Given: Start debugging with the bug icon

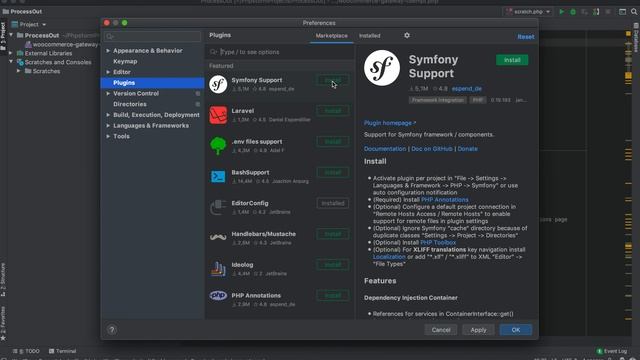Looking at the screenshot, I should (573, 12).
